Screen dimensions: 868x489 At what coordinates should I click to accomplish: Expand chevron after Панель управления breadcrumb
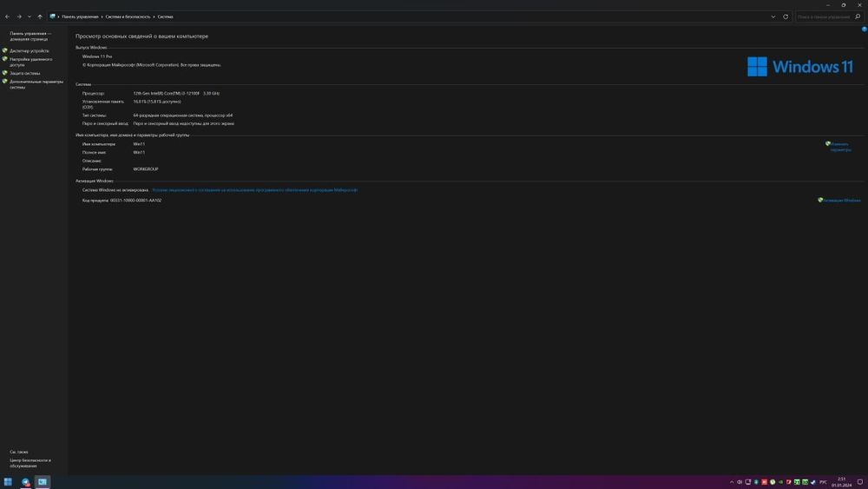(x=102, y=17)
